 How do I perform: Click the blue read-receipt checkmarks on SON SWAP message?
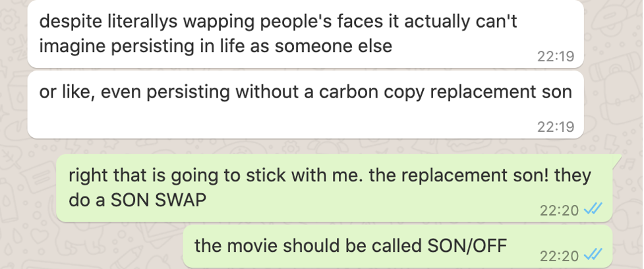[593, 210]
